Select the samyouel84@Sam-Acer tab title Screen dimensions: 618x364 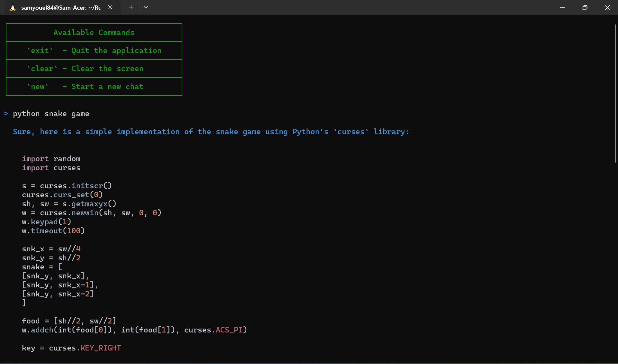[x=61, y=8]
